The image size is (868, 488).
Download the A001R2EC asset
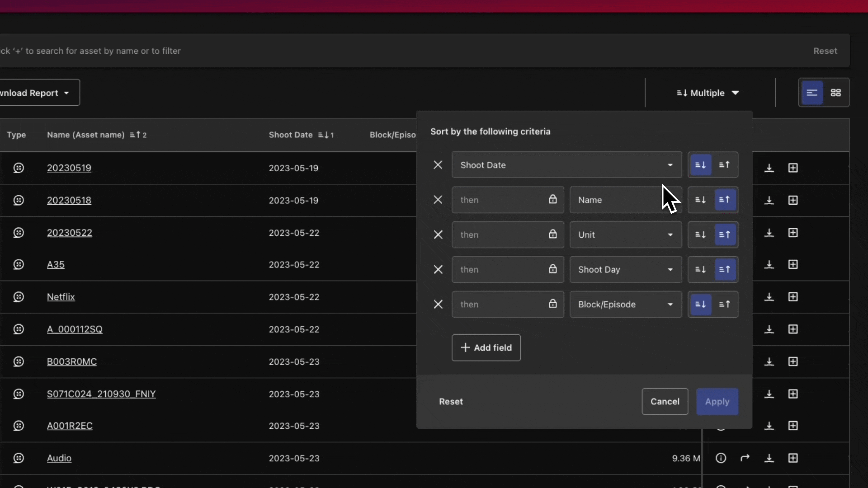[x=769, y=426]
